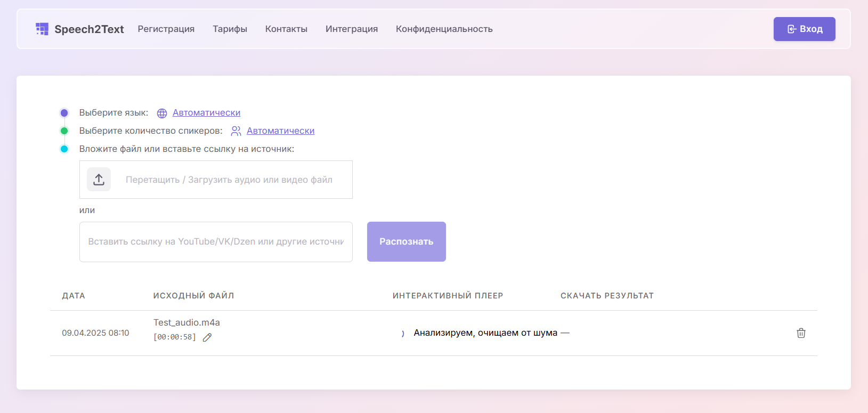Click the Вход login button
Screen dimensions: 868x413
[805, 29]
